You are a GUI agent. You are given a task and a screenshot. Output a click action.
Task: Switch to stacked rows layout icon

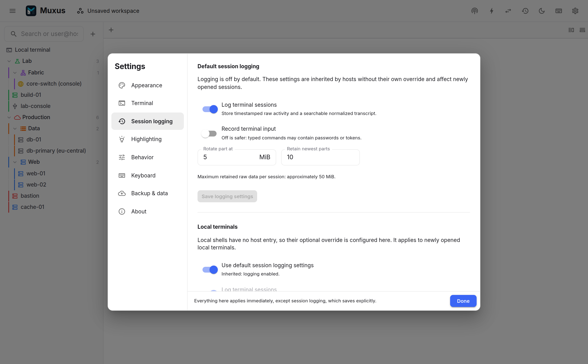[582, 30]
